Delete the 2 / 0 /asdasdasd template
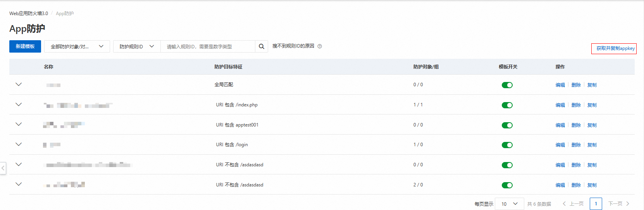The width and height of the screenshot is (644, 210). pyautogui.click(x=576, y=185)
